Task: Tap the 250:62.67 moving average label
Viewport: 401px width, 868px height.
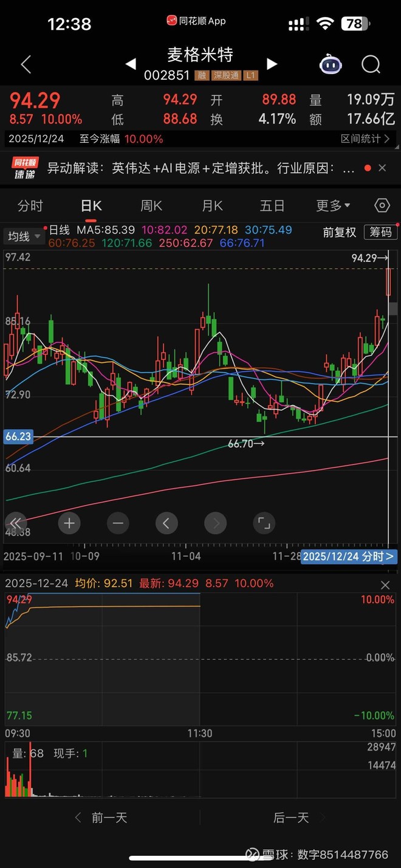Action: click(x=186, y=243)
